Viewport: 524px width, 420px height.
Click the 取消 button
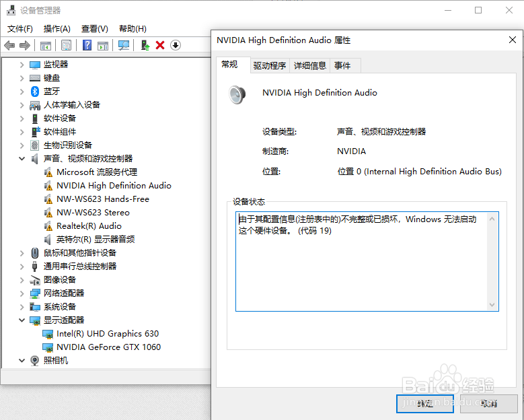coord(488,404)
